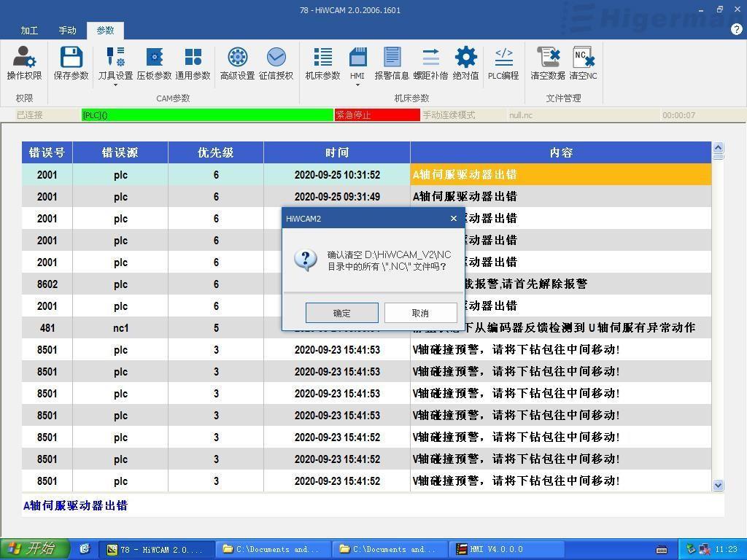Click error number 8602 cell
Viewport: 747px width, 560px height.
47,284
